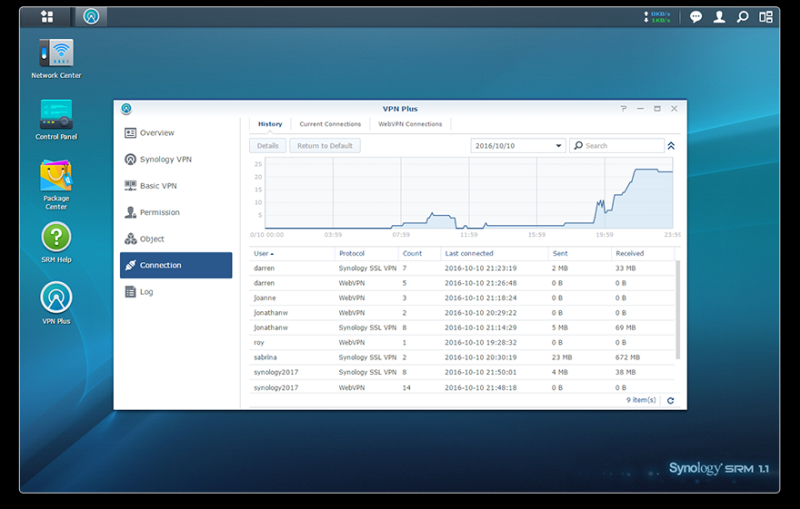Sort by Protocol column header
This screenshot has height=509, width=800.
[366, 253]
